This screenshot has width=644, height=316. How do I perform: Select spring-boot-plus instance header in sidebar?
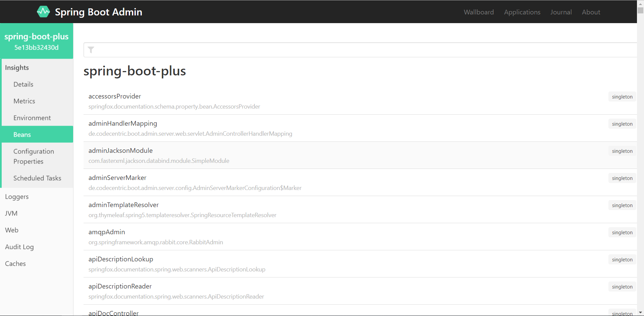coord(37,41)
